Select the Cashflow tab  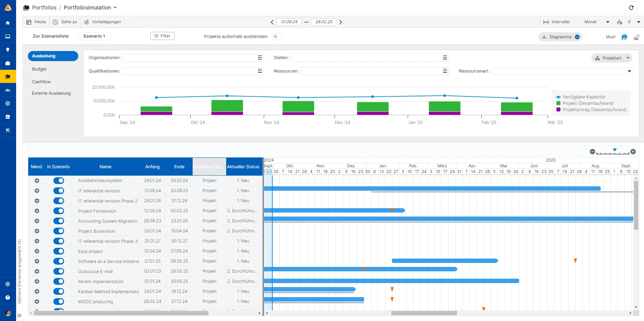tap(41, 82)
